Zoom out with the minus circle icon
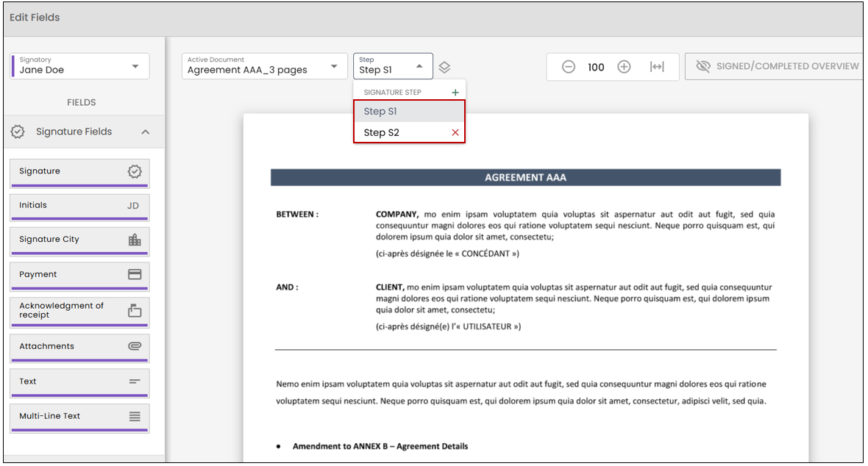The image size is (868, 466). (569, 67)
